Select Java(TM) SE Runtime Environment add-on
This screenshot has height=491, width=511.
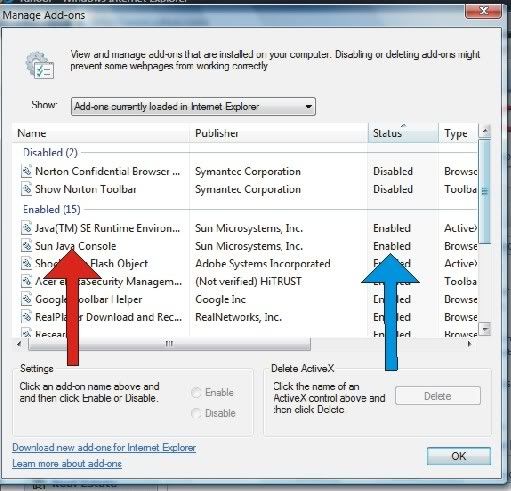pyautogui.click(x=108, y=228)
